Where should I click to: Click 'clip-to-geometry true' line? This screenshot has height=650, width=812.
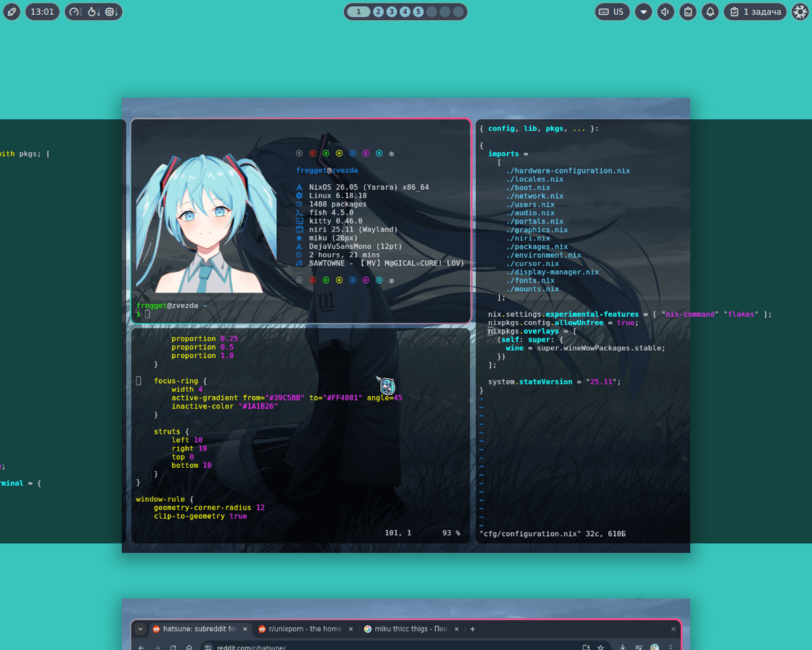[x=200, y=516]
